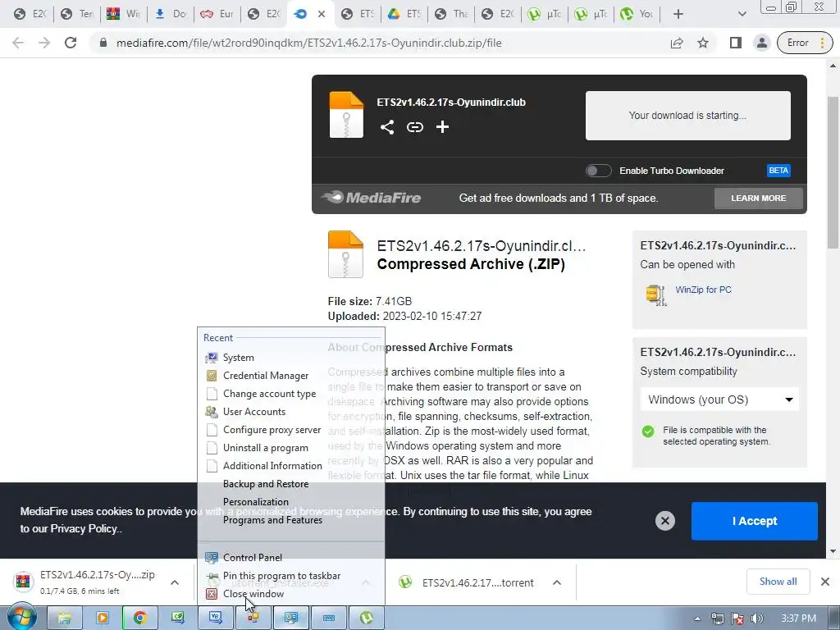Close the downloads bar
Image resolution: width=840 pixels, height=630 pixels.
click(x=825, y=582)
